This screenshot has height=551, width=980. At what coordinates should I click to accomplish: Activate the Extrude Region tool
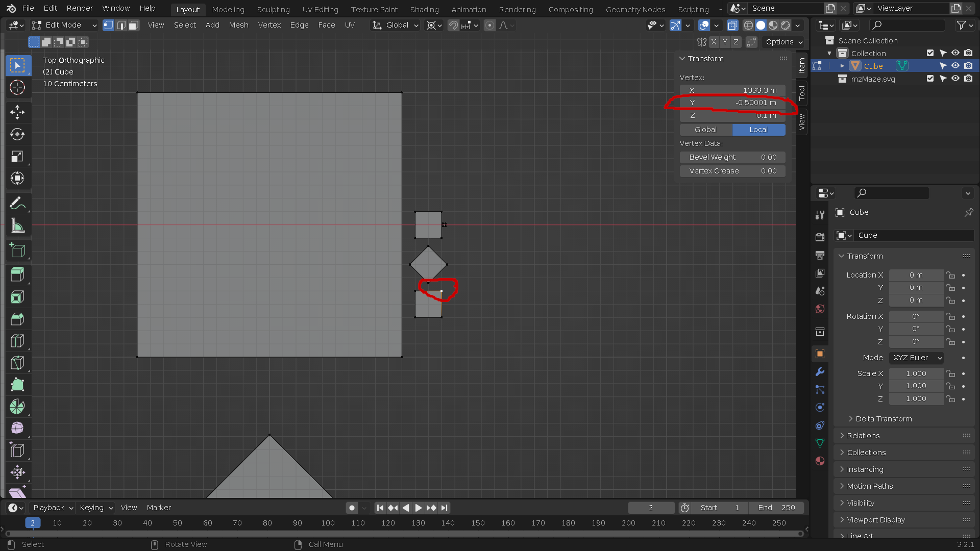point(17,274)
